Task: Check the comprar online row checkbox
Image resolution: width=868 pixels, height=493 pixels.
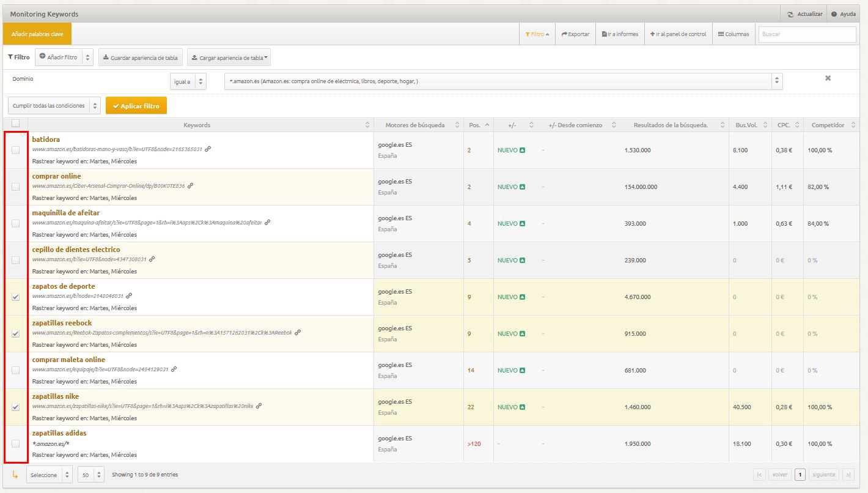Action: [16, 187]
